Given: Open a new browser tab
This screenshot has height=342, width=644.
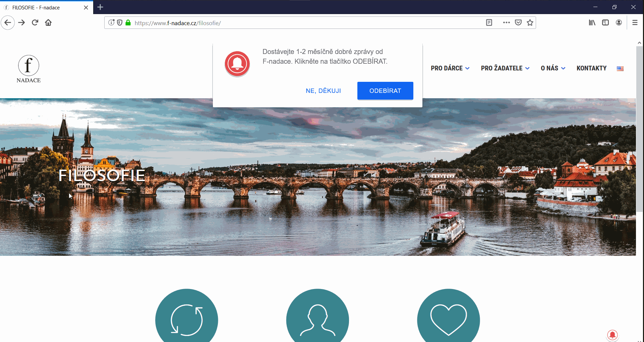Looking at the screenshot, I should click(x=100, y=7).
